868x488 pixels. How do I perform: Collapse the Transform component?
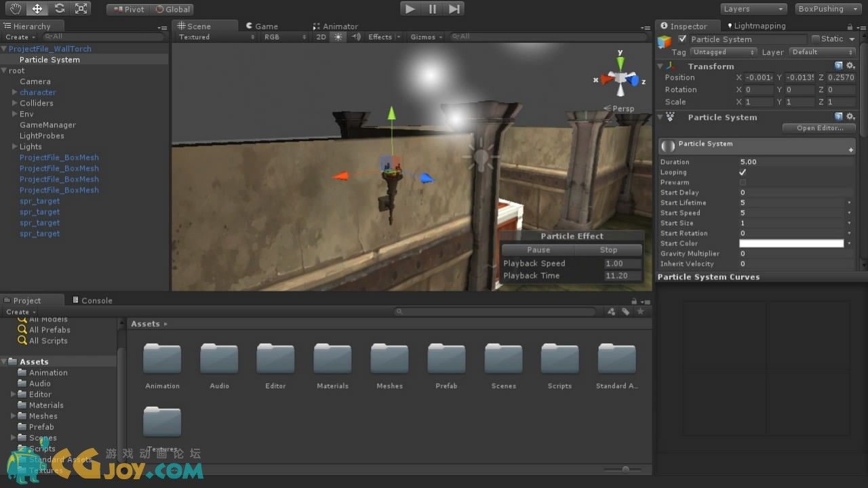click(x=660, y=66)
